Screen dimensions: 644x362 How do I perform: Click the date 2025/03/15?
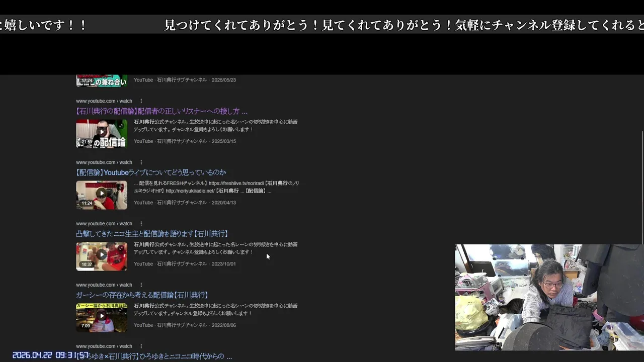(224, 141)
